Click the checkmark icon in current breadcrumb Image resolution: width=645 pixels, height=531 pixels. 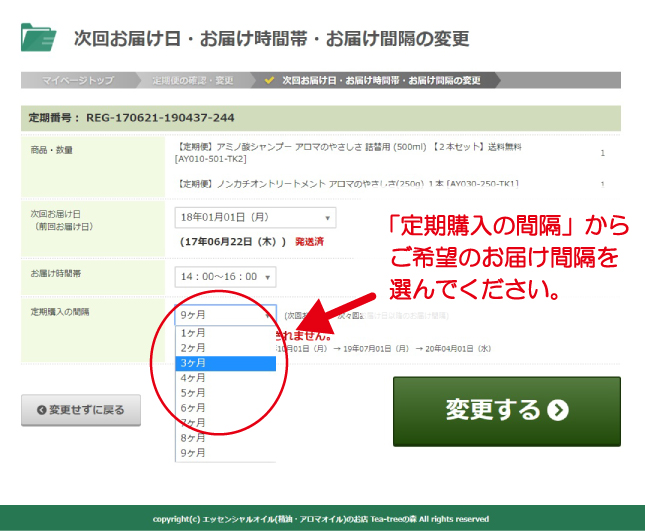[x=270, y=80]
